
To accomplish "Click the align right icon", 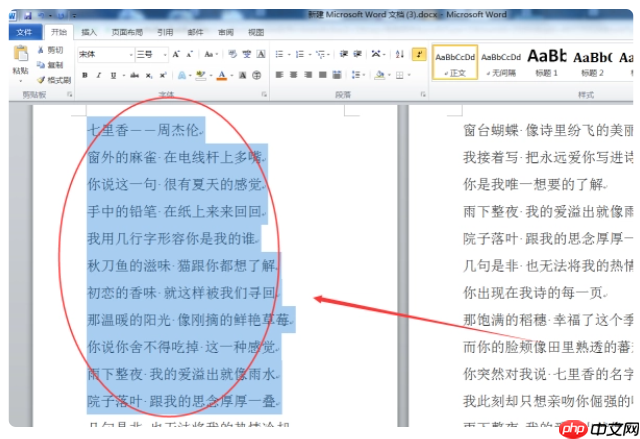I will [x=308, y=75].
